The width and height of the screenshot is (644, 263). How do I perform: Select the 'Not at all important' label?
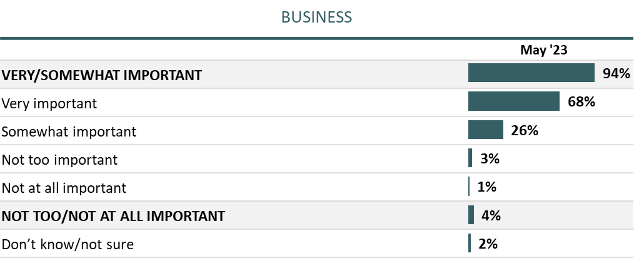64,188
